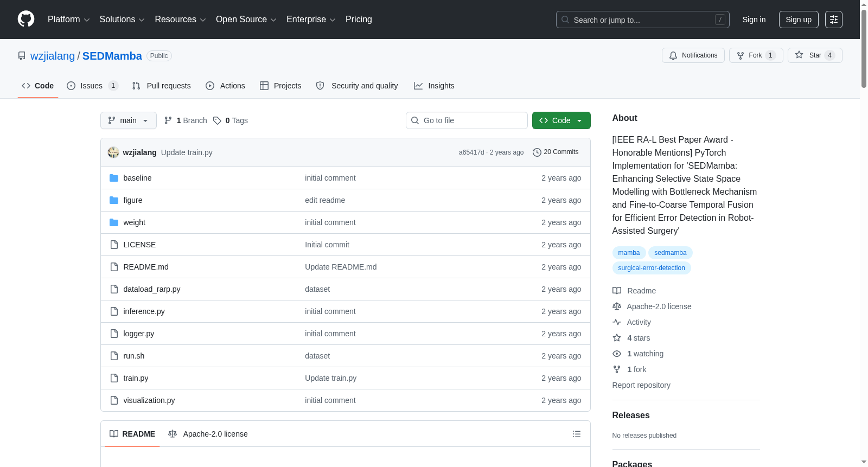Click the eye icon beside '1 watching'
This screenshot has width=868, height=467.
pyautogui.click(x=617, y=354)
